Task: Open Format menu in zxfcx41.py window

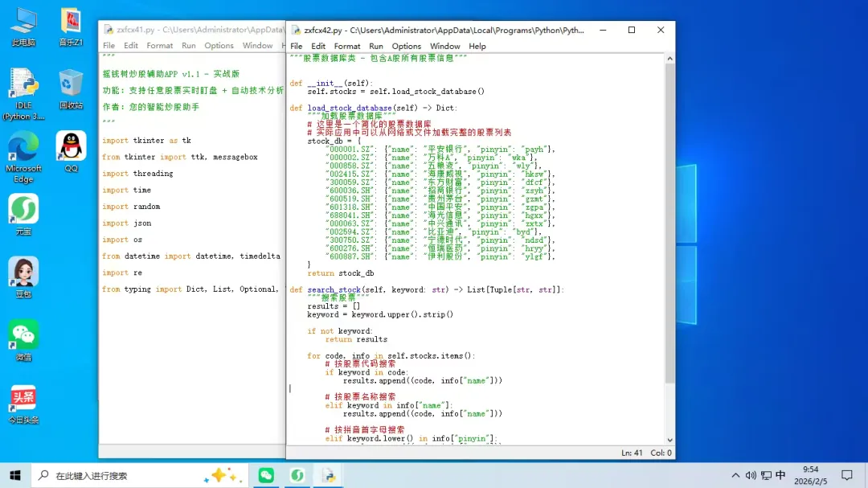Action: (159, 45)
